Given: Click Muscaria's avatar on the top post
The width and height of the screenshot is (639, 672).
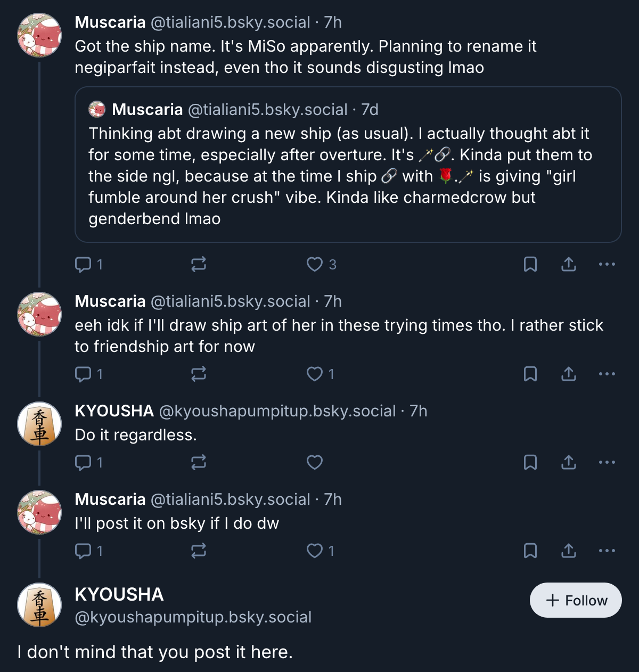Looking at the screenshot, I should point(39,35).
